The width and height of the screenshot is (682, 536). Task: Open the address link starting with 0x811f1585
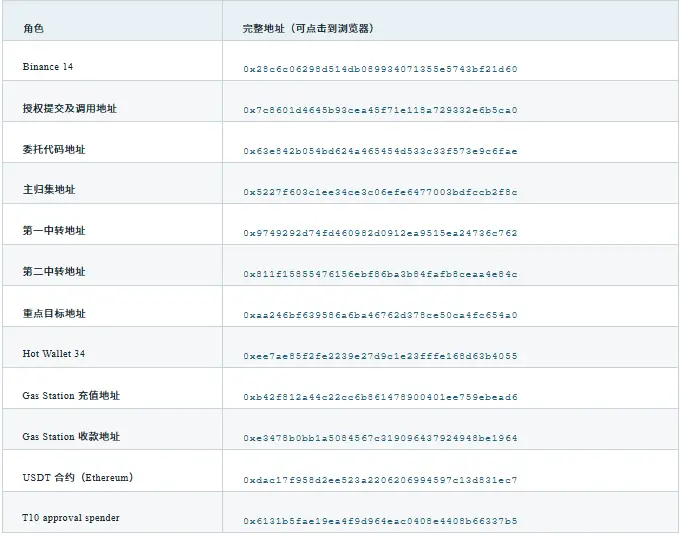coord(380,274)
